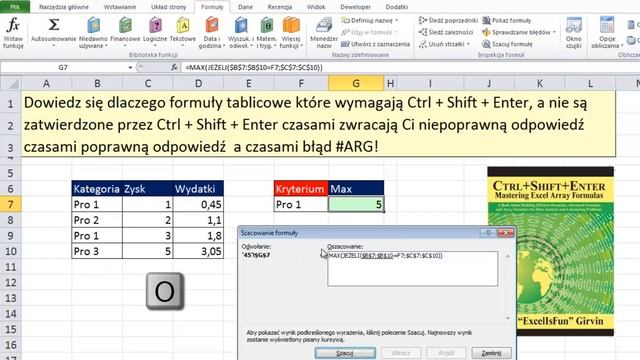
Task: Switch to the Deweloper tab
Action: 356,7
